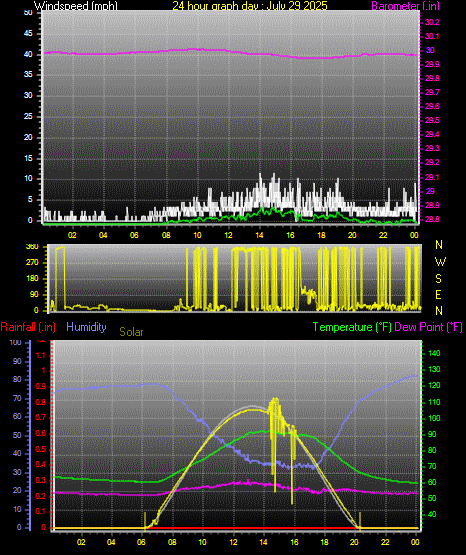Screen dimensions: 466x555
Task: Click the 45 mph windspeed axis value
Action: pos(28,34)
